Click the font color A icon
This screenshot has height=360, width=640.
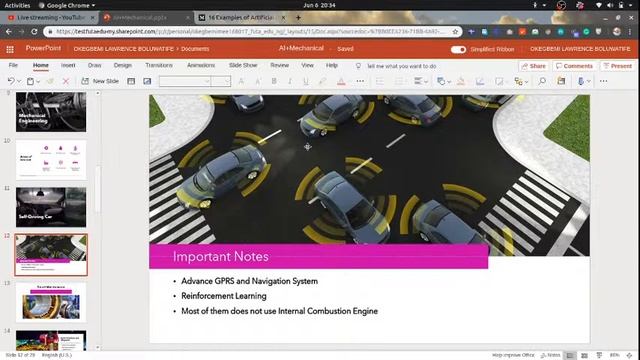point(341,81)
